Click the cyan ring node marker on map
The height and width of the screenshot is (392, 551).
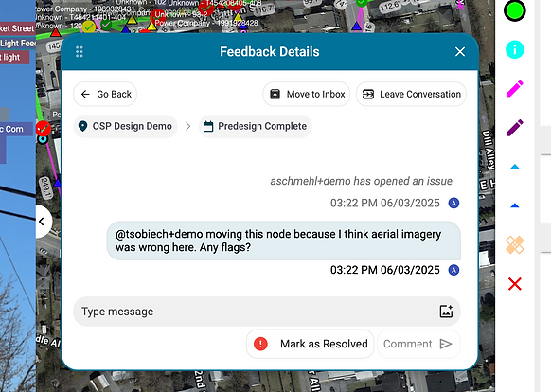43,139
